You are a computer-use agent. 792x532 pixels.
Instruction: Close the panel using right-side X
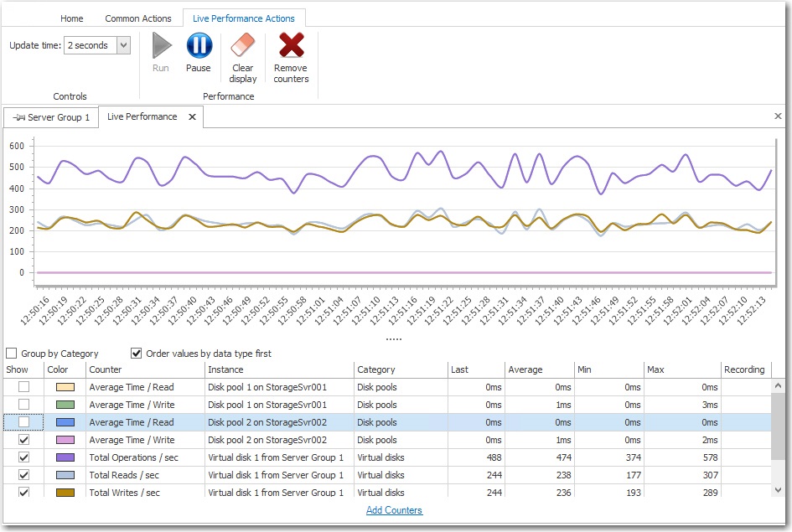(778, 116)
